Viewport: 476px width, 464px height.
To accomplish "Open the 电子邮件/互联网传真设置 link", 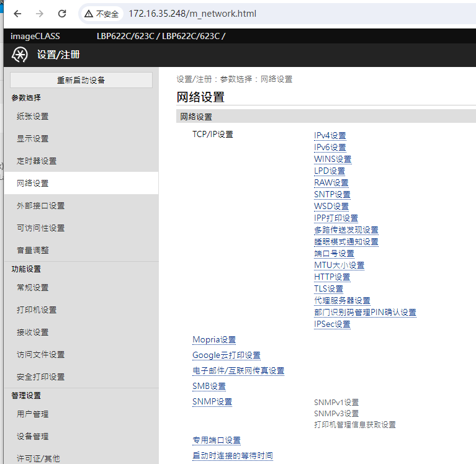I will pyautogui.click(x=238, y=371).
